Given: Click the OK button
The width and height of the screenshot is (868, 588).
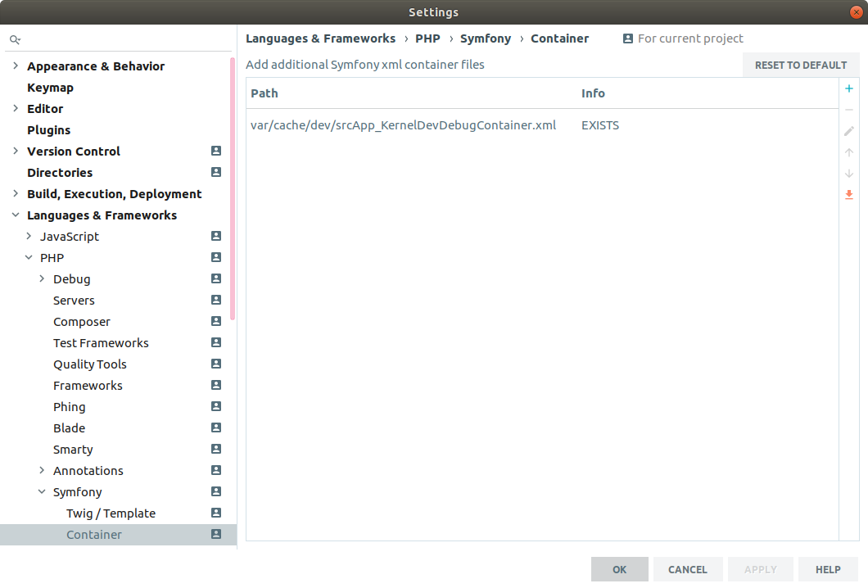Looking at the screenshot, I should click(619, 569).
